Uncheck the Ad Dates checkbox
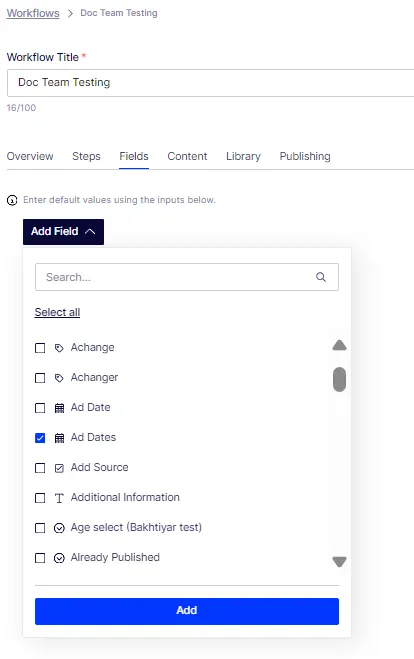Screen dimensions: 414x659 coord(40,438)
